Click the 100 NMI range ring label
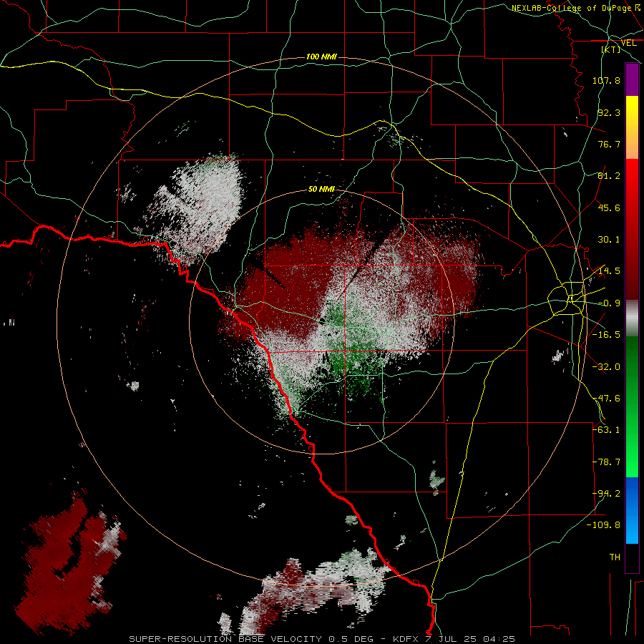Image resolution: width=644 pixels, height=644 pixels. click(x=321, y=57)
